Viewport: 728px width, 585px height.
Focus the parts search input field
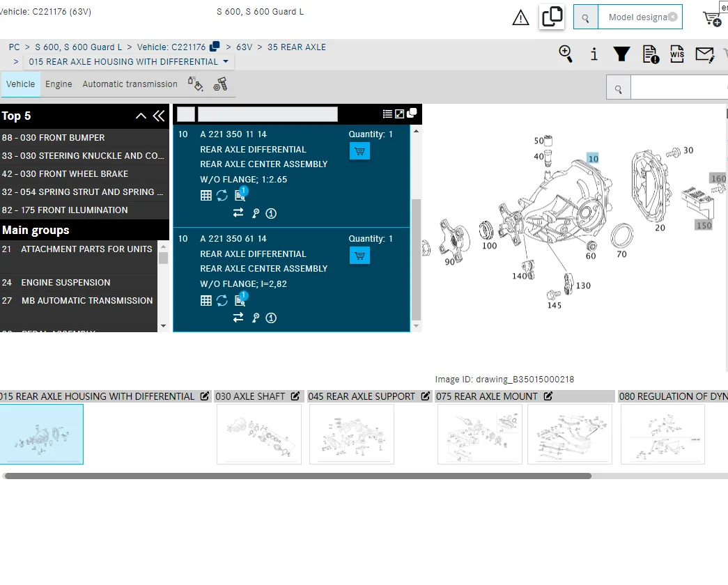[679, 87]
